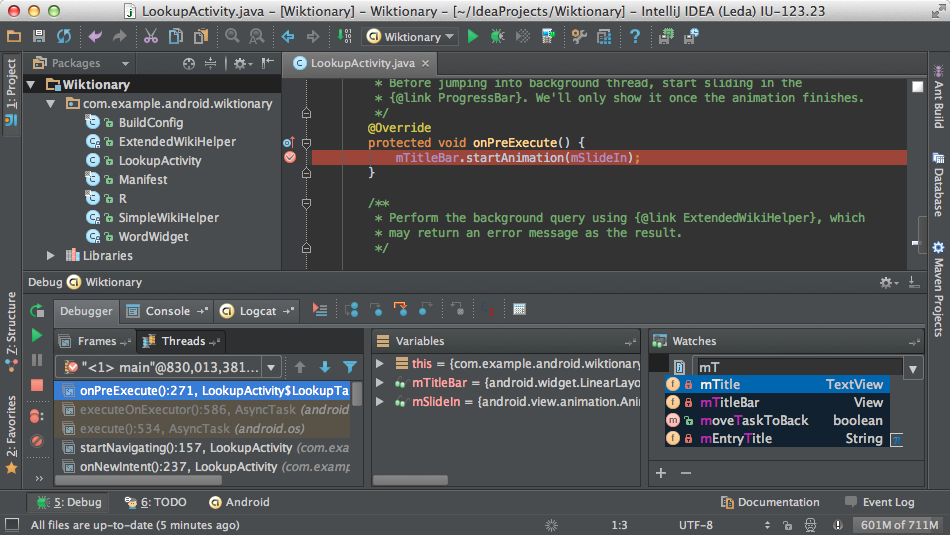950x535 pixels.
Task: Select the Frames tab
Action: (x=95, y=341)
